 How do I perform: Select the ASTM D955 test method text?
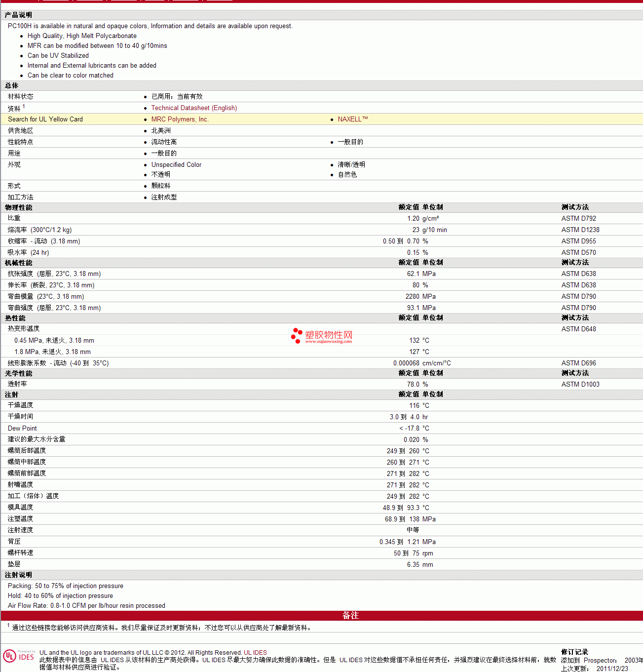click(x=578, y=241)
